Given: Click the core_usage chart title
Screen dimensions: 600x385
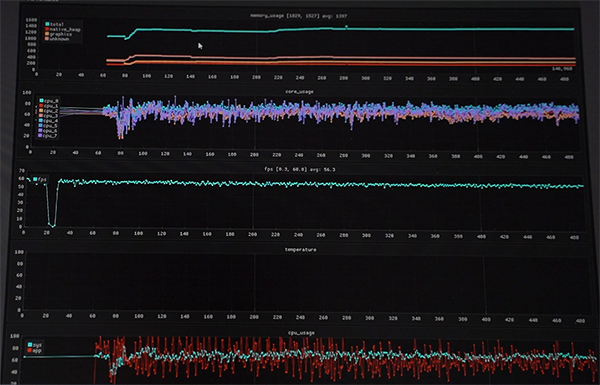Looking at the screenshot, I should tap(299, 92).
